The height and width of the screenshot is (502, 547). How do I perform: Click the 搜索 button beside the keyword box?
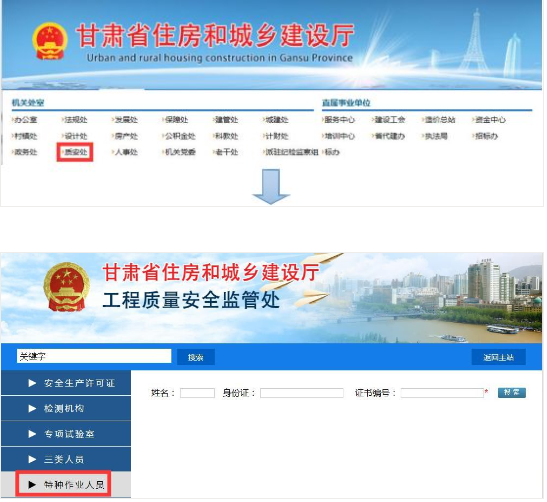(196, 357)
